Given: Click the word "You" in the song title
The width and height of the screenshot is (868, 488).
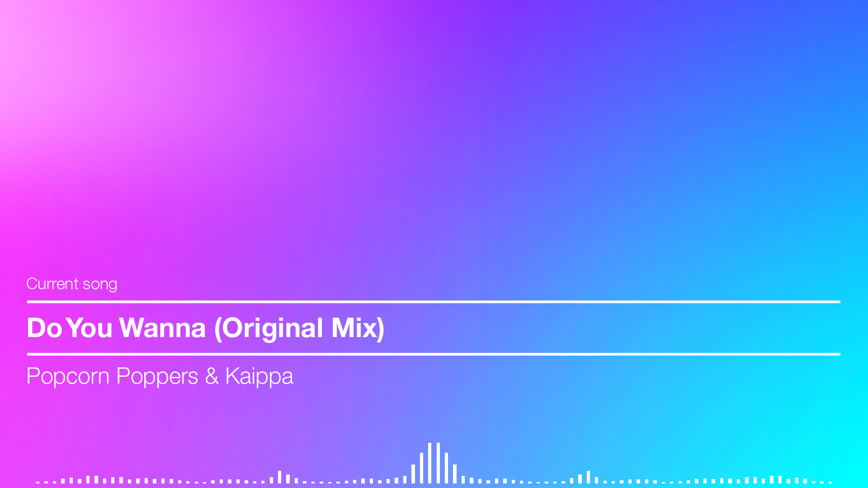Looking at the screenshot, I should pyautogui.click(x=90, y=328).
